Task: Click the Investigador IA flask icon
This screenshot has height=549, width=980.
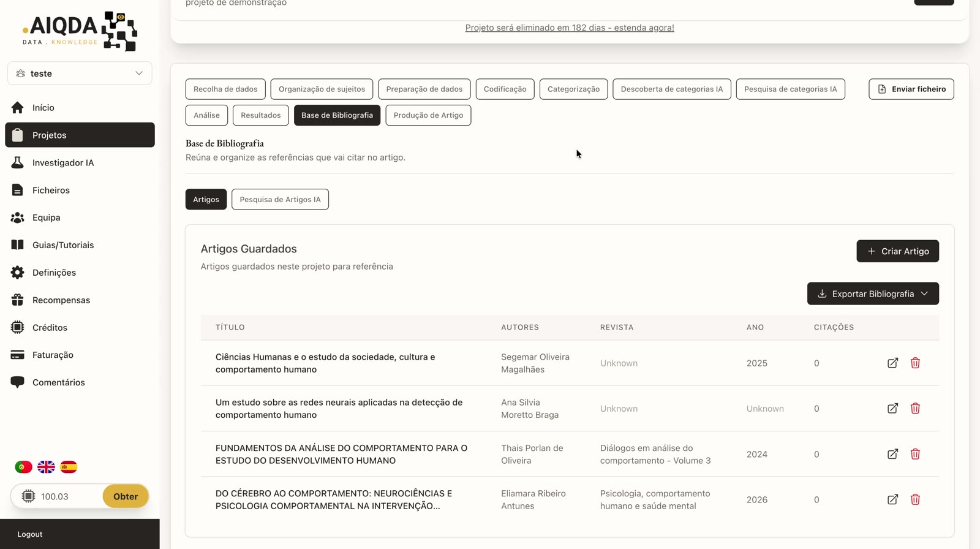Action: [17, 162]
